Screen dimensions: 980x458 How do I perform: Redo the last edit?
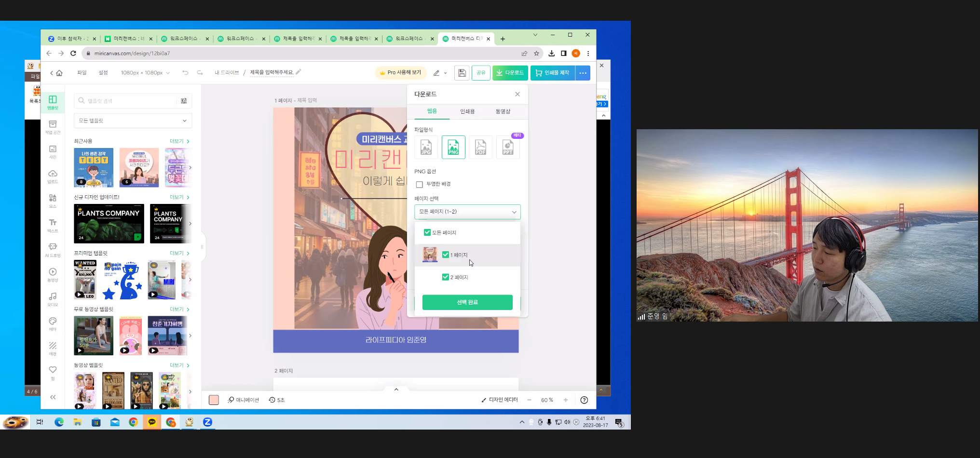[x=200, y=73]
